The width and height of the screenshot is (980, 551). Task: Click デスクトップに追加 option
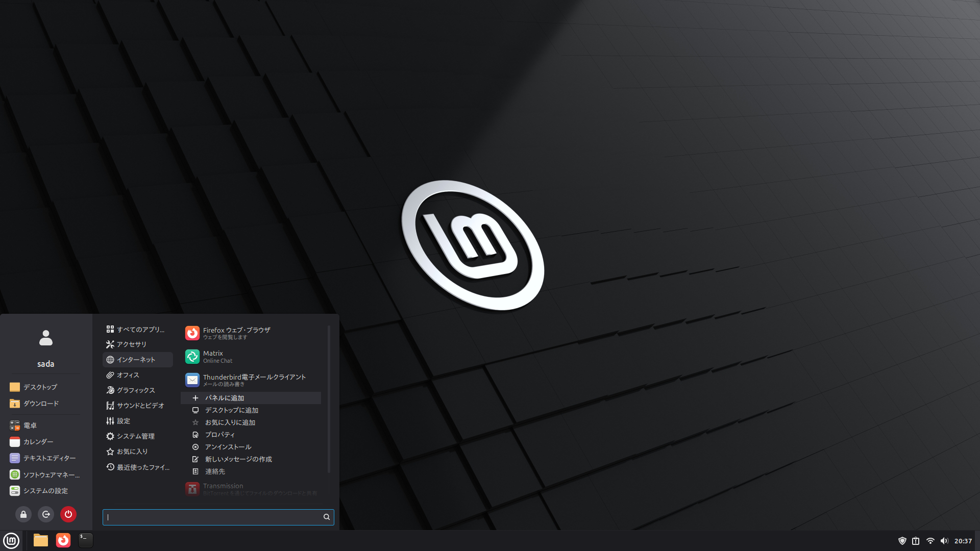coord(231,410)
